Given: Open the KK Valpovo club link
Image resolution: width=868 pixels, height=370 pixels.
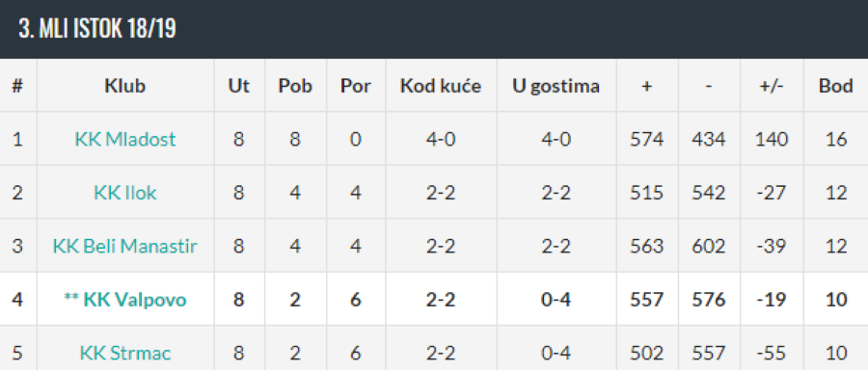Looking at the screenshot, I should [135, 300].
